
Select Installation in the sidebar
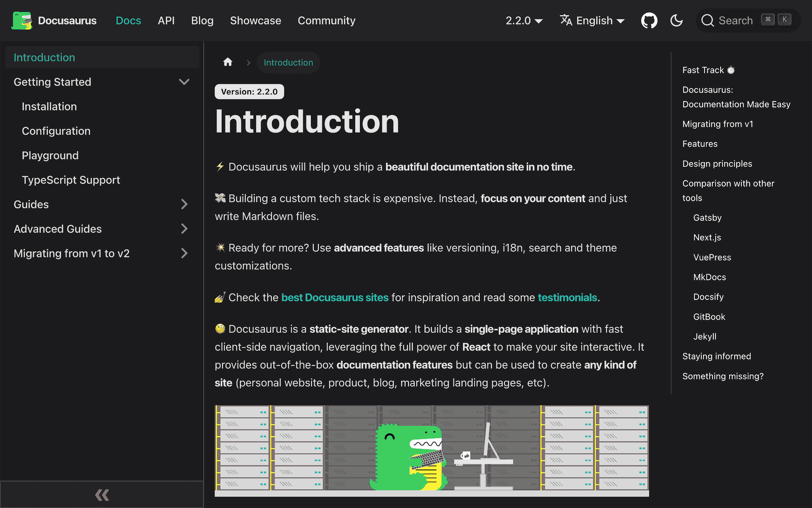[49, 106]
